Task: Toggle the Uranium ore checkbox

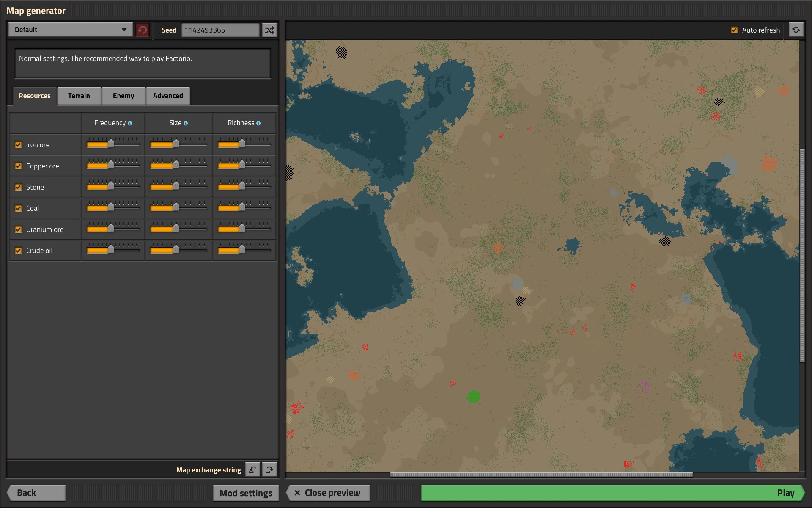Action: tap(18, 229)
